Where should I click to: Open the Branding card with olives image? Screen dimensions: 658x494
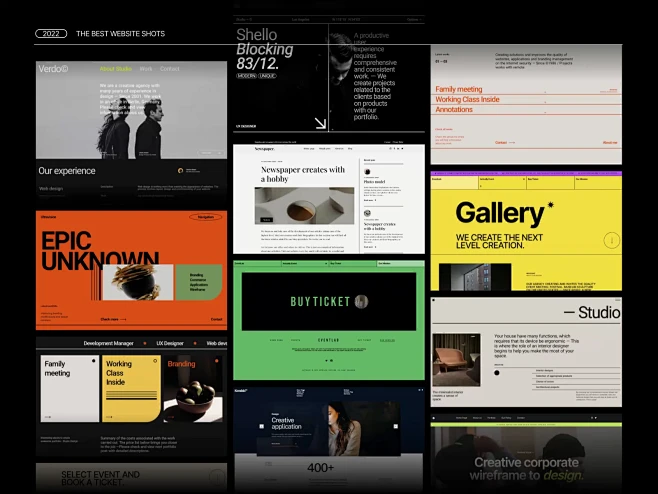click(194, 388)
